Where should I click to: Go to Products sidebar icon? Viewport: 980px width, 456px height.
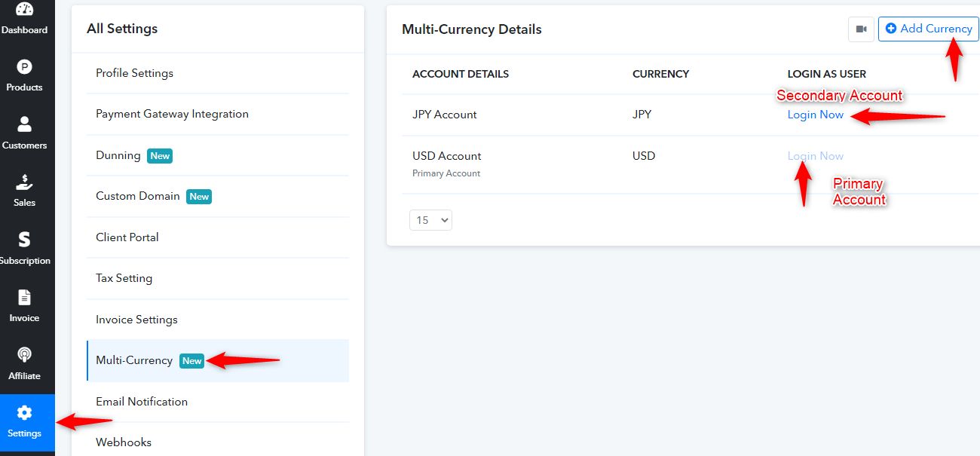click(x=24, y=66)
